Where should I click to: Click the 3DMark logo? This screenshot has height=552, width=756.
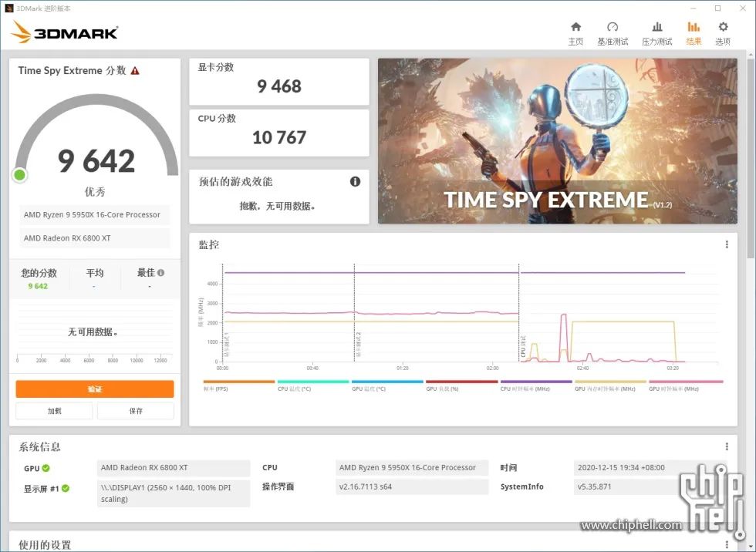coord(64,32)
